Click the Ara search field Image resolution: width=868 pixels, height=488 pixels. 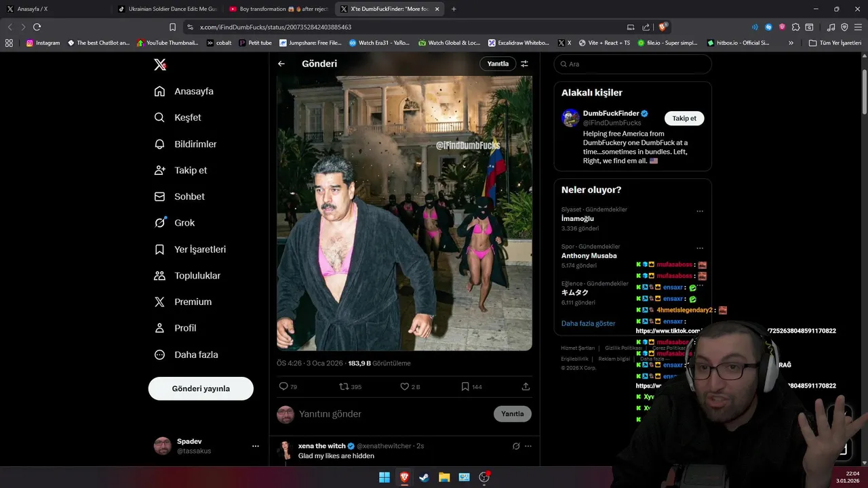point(633,64)
